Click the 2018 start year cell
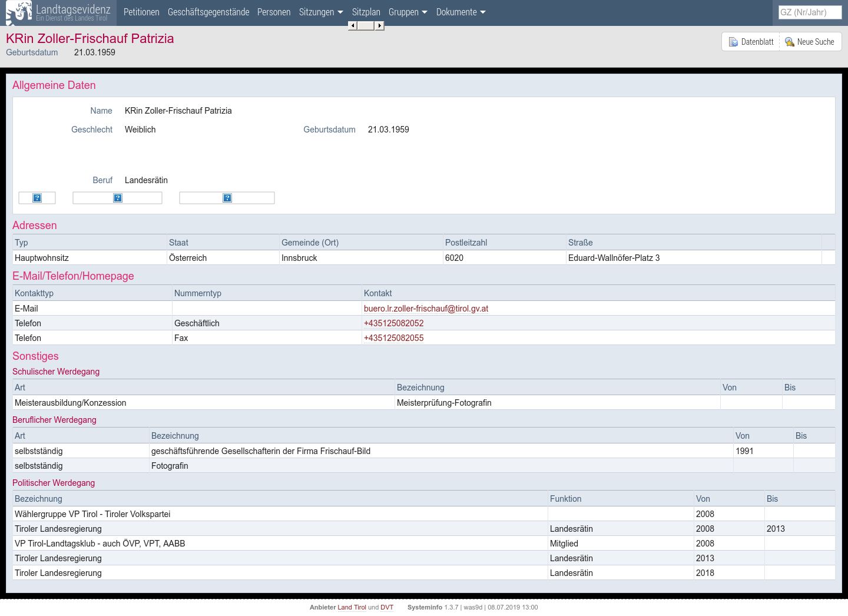This screenshot has width=848, height=616. click(729, 573)
